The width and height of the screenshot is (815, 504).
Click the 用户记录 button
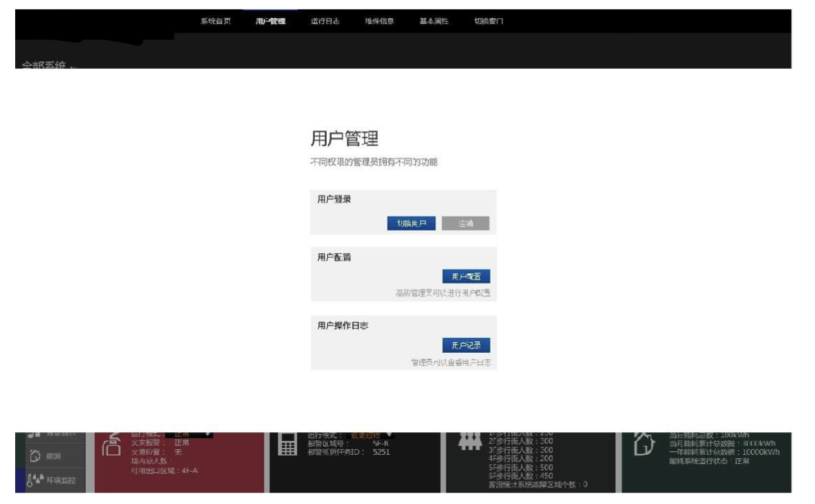466,346
